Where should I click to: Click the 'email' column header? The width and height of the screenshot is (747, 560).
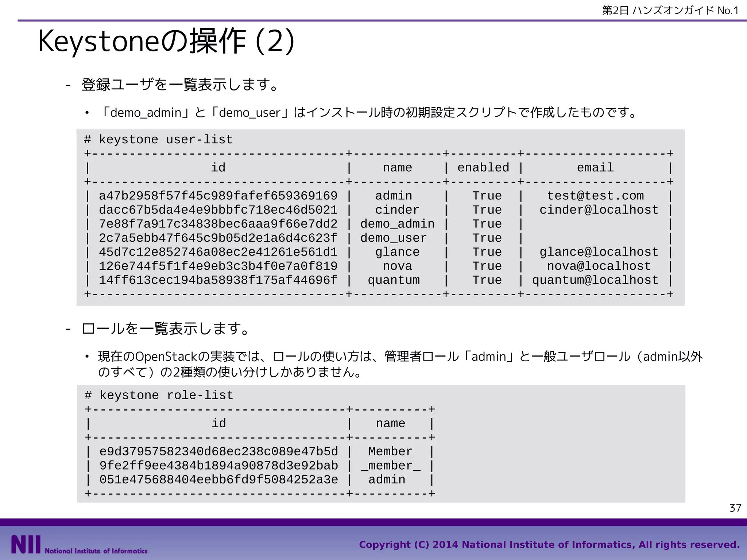point(595,168)
